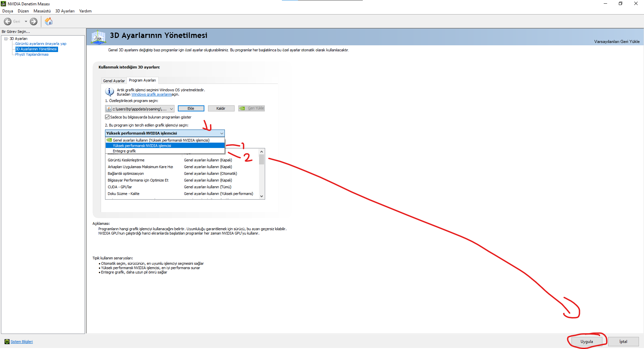Image resolution: width=644 pixels, height=349 pixels.
Task: Open the Windows grafik ayarları link
Action: pos(151,94)
